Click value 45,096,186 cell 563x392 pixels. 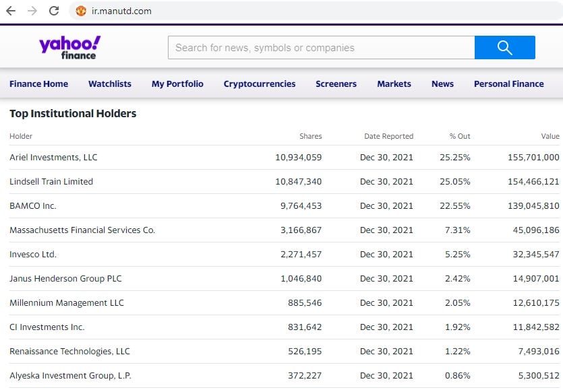coord(536,230)
